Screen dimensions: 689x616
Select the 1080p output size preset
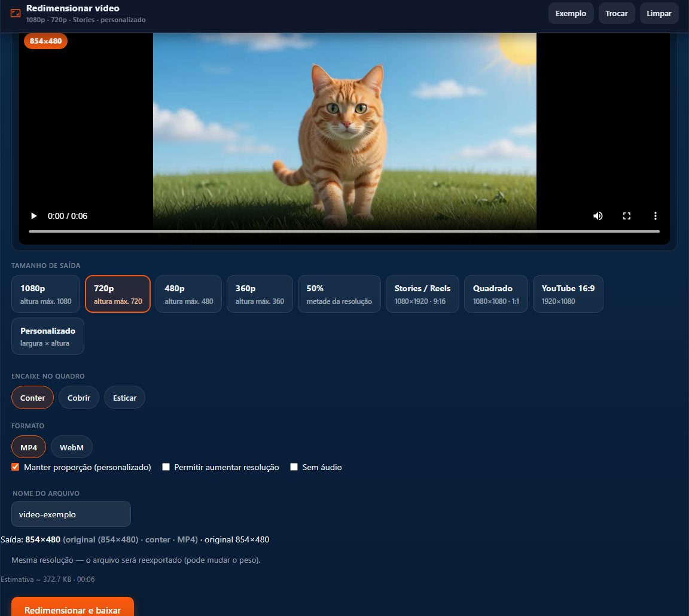click(45, 294)
